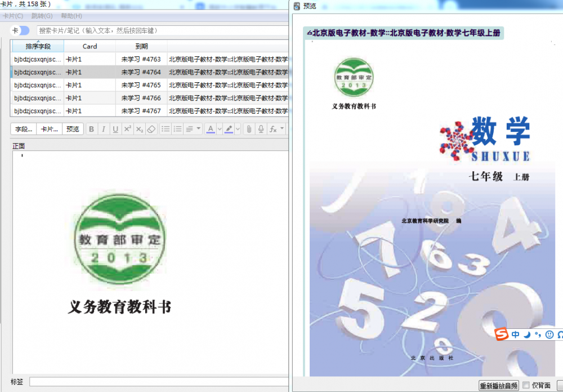This screenshot has width=563, height=392.
Task: Click the 教育部审定 2013 image in 正面 field
Action: tap(120, 239)
